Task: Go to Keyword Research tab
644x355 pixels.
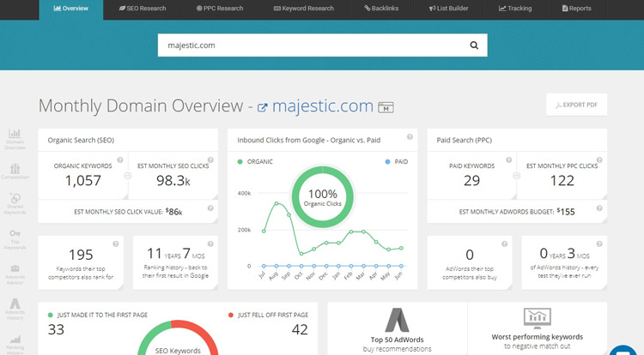Action: (303, 9)
